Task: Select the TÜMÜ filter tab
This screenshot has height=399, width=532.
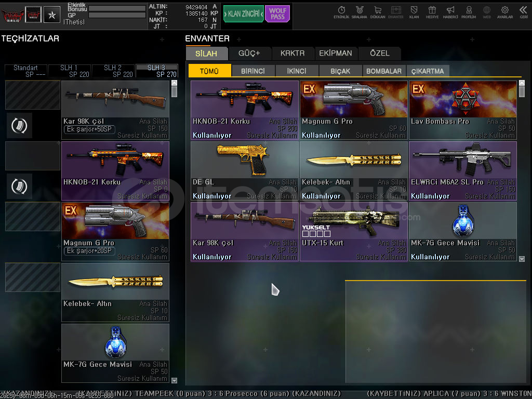Action: [209, 71]
